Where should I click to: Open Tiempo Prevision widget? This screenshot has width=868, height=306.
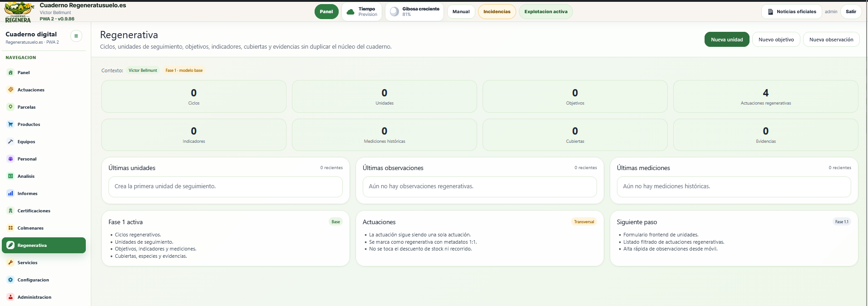(x=362, y=12)
